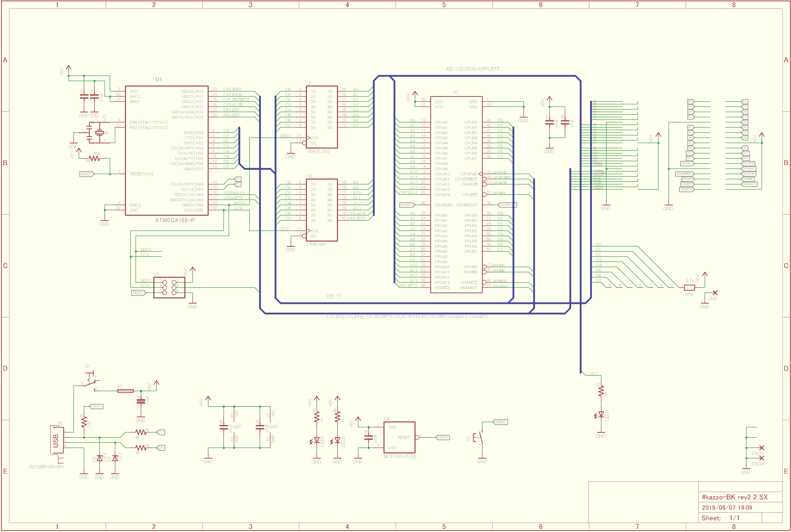Select the 74HC574N latch U2
This screenshot has width=791, height=532.
click(x=322, y=117)
